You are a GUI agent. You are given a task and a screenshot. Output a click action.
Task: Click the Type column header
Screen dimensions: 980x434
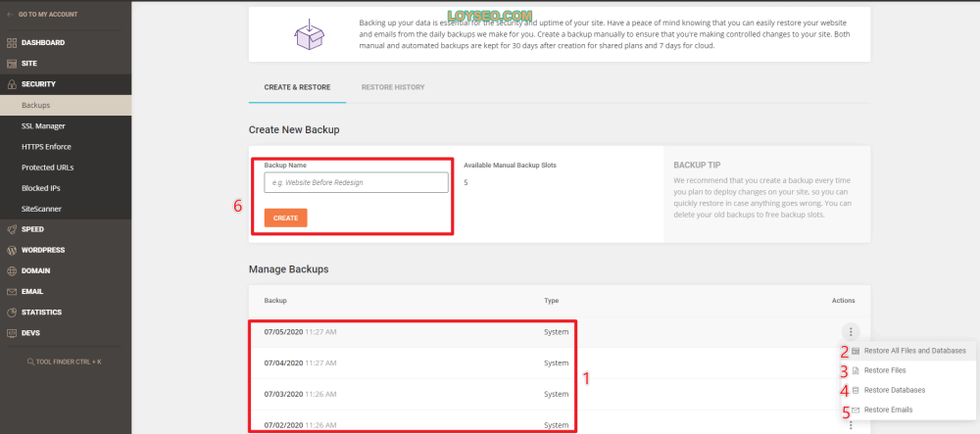[x=551, y=301]
